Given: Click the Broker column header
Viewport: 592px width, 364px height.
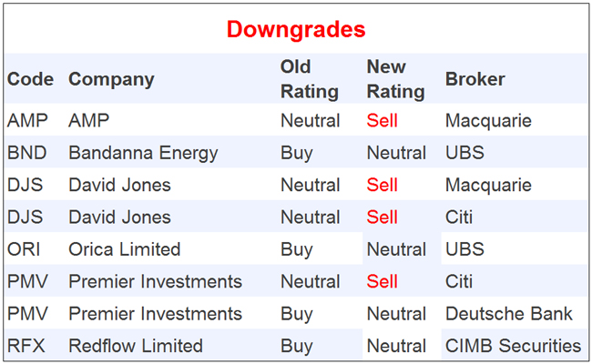Looking at the screenshot, I should [x=475, y=79].
